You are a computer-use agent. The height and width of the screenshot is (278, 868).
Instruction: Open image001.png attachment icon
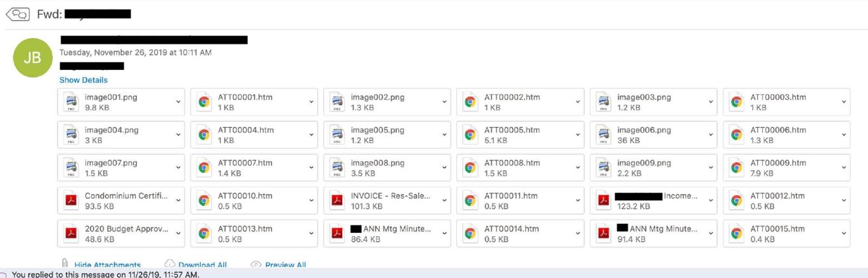coord(71,102)
